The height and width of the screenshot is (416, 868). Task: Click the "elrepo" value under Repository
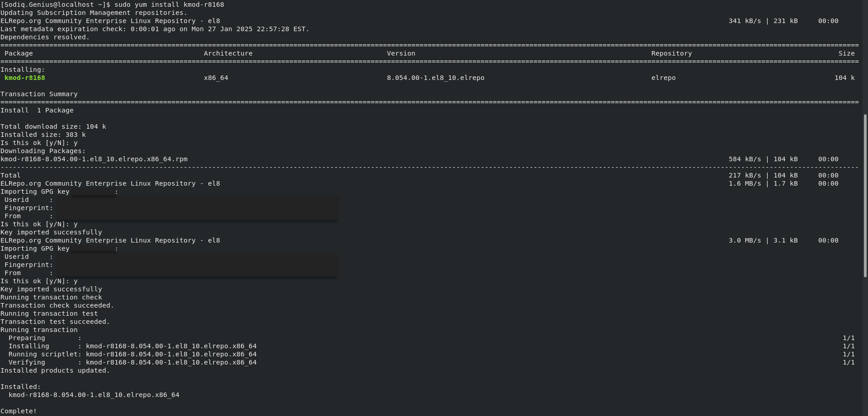tap(663, 78)
